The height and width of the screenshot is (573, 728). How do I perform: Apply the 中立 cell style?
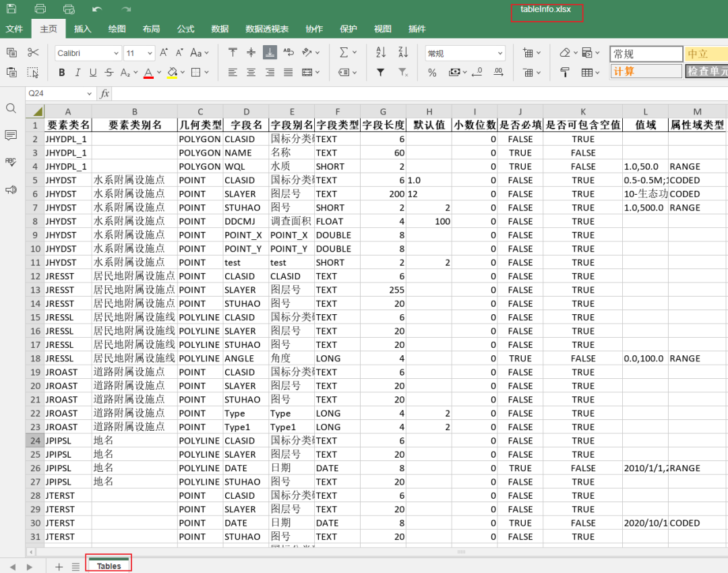point(706,54)
